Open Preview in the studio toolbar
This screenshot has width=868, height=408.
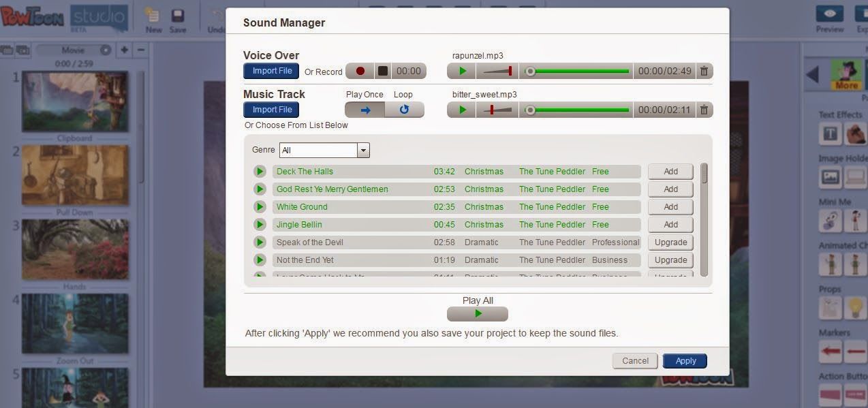pos(830,19)
